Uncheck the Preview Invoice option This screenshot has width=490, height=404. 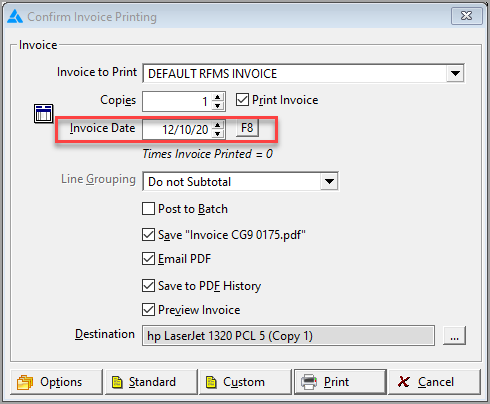click(148, 310)
